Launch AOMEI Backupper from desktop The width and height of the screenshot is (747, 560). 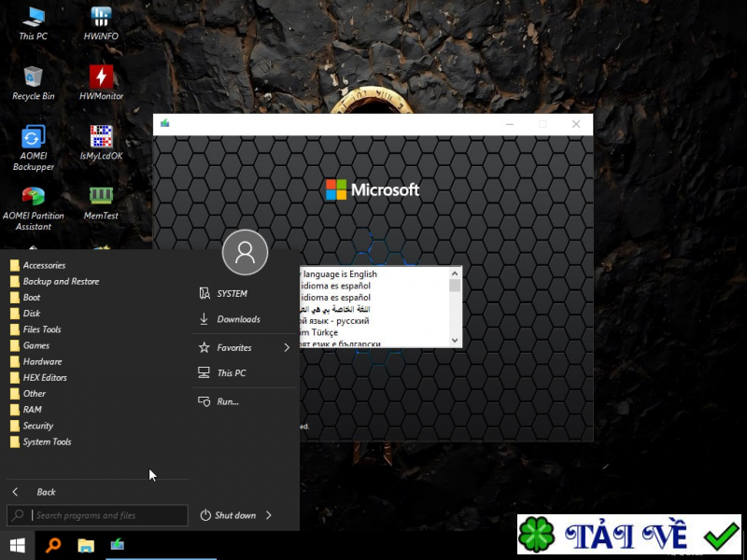coord(34,138)
